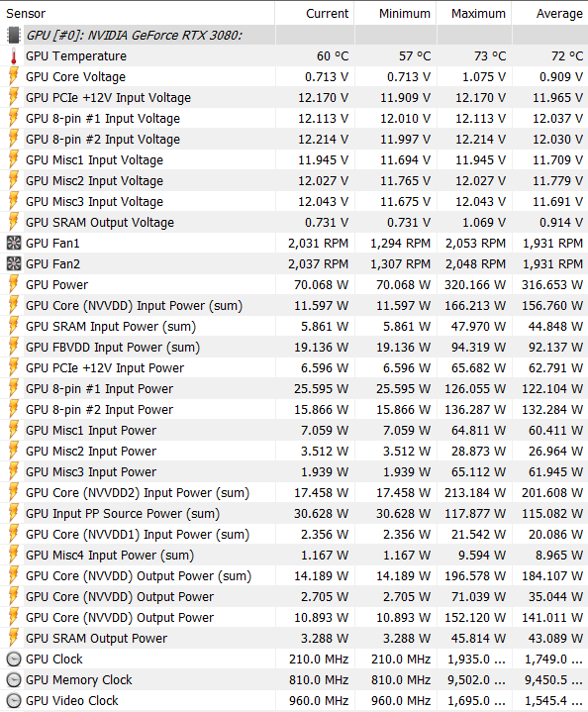Click the lightning icon for GPU 8-pin #1 Input Power
This screenshot has height=712, width=588.
click(x=14, y=389)
